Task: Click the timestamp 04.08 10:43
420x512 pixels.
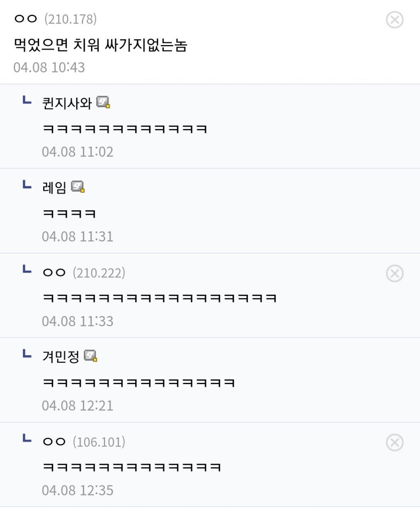Action: [49, 67]
